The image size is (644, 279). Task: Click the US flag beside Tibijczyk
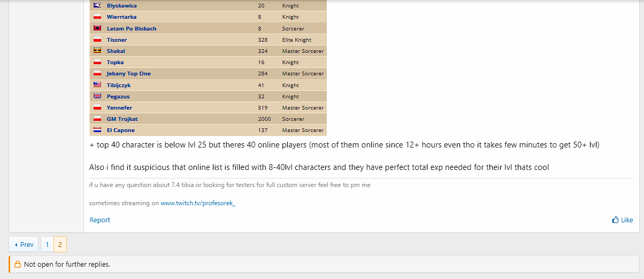97,85
